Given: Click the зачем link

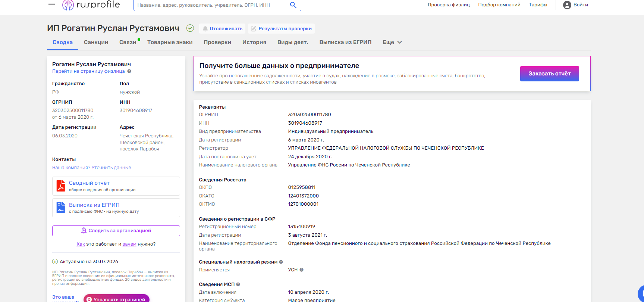Looking at the screenshot, I should click(x=129, y=244).
